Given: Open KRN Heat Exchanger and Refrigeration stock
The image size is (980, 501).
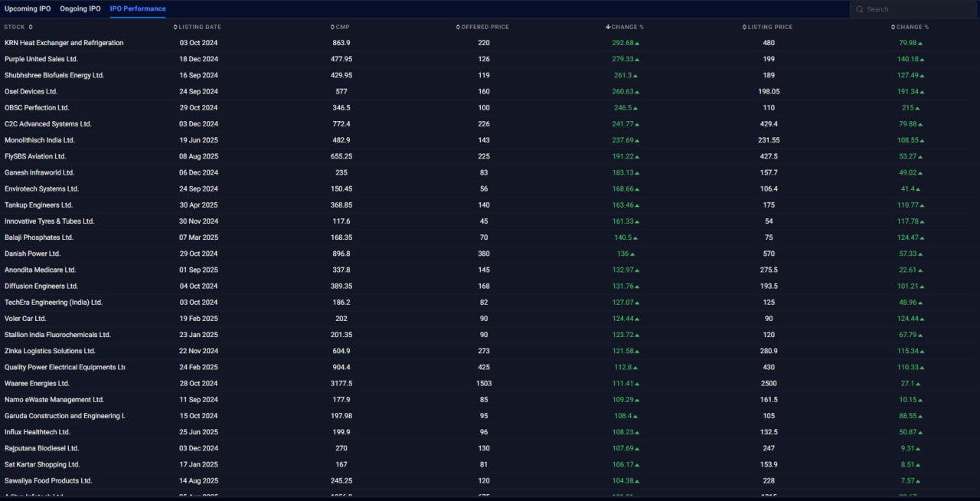Looking at the screenshot, I should [x=64, y=43].
